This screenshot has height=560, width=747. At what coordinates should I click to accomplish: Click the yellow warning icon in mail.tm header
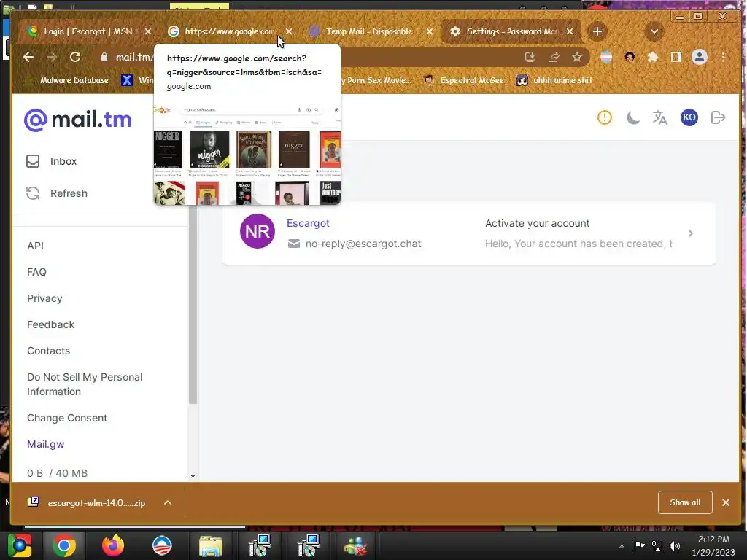coord(605,117)
